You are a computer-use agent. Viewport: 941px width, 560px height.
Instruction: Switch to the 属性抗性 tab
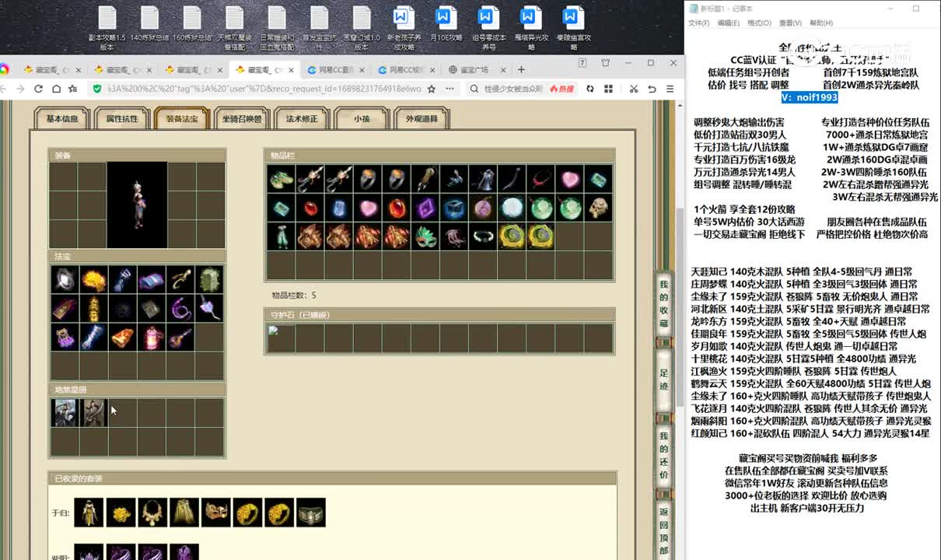pos(121,118)
